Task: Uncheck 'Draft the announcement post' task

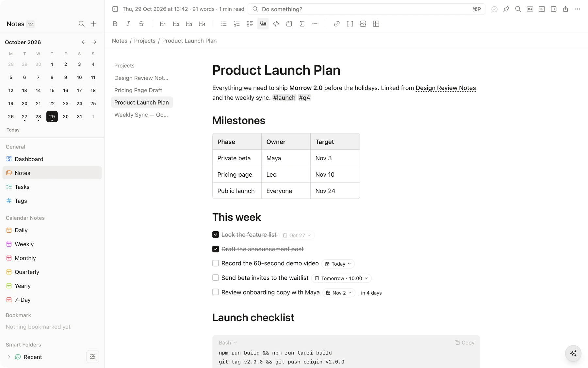Action: point(216,249)
